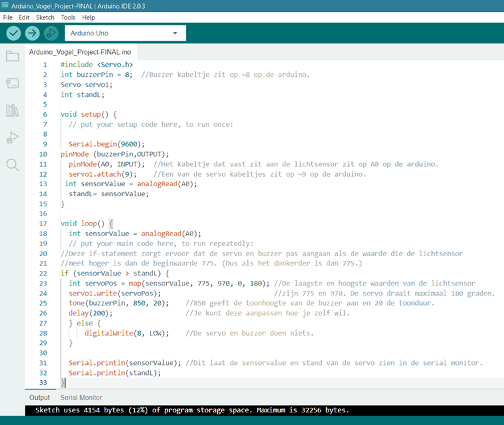Click 'void loop() {' line
This screenshot has width=504, height=425.
pos(87,224)
